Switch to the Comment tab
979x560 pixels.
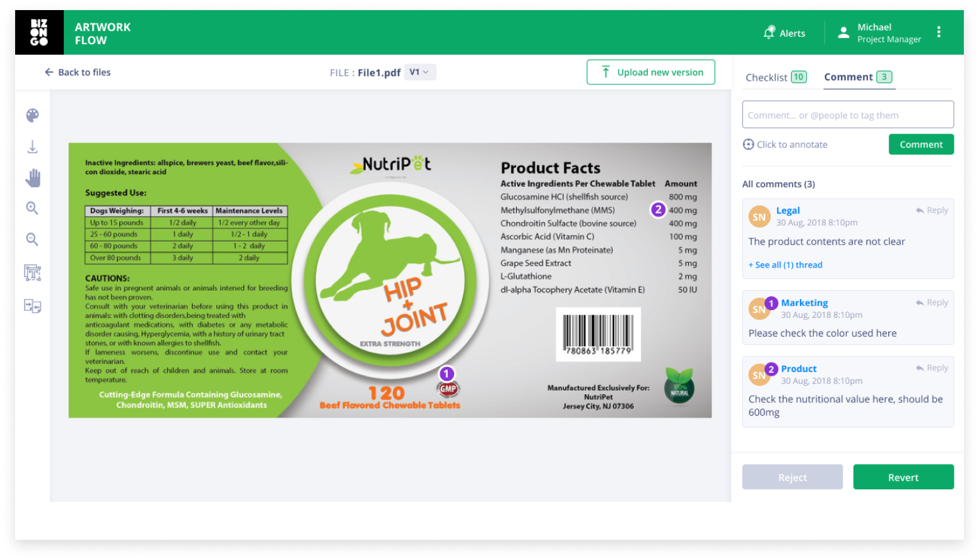[x=858, y=77]
